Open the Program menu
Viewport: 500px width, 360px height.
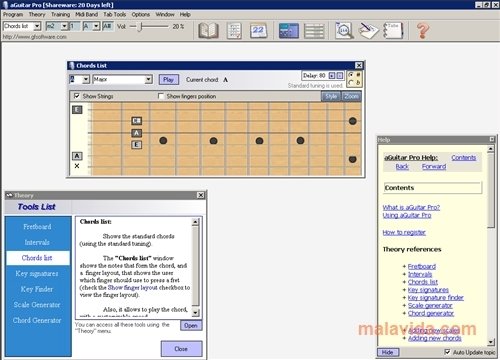[x=13, y=14]
